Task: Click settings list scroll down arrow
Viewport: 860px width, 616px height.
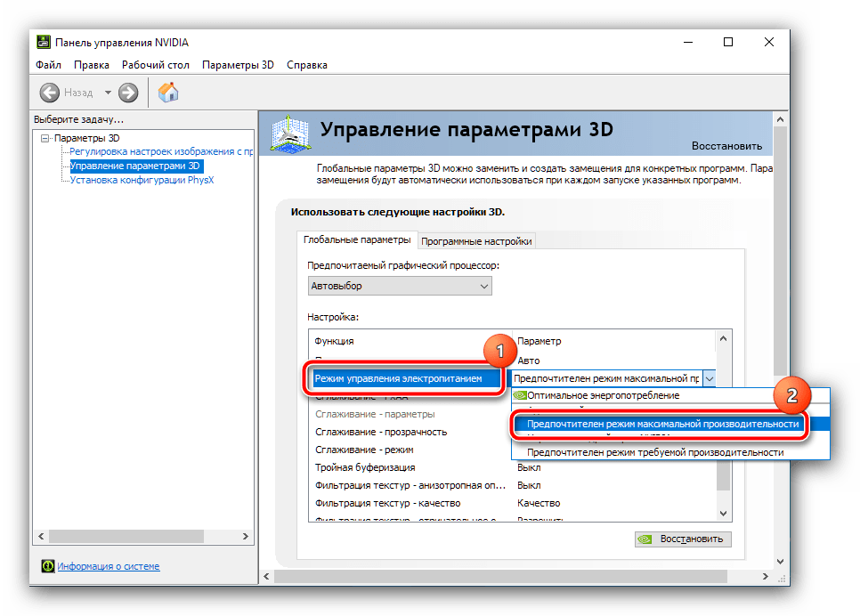Action: (x=724, y=514)
